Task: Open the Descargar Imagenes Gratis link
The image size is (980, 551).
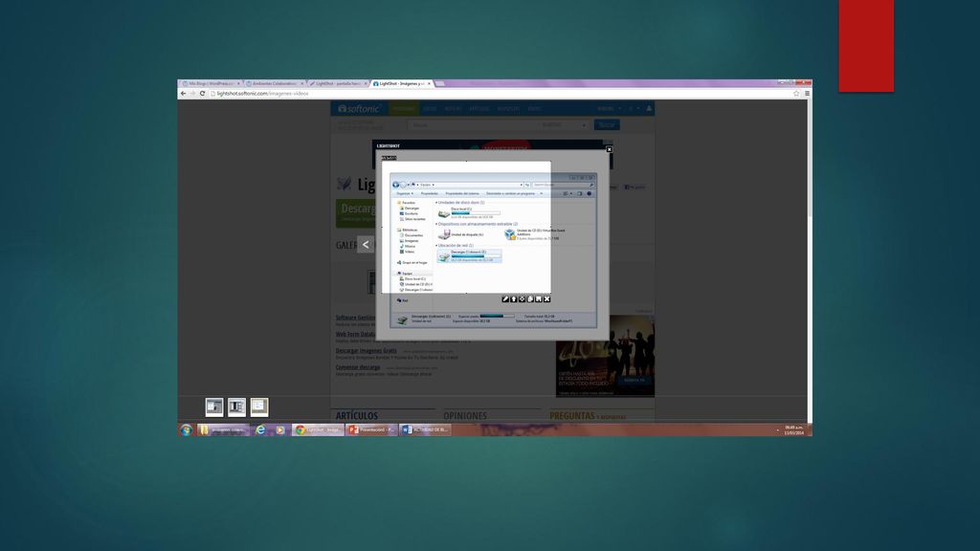Action: pyautogui.click(x=367, y=350)
